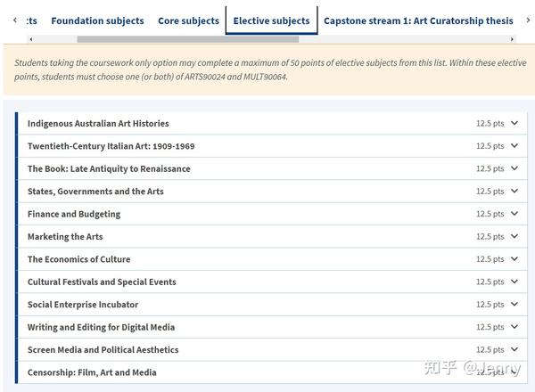Click scrollbar right arrow under tabs
Image resolution: width=535 pixels, height=392 pixels.
tap(512, 39)
